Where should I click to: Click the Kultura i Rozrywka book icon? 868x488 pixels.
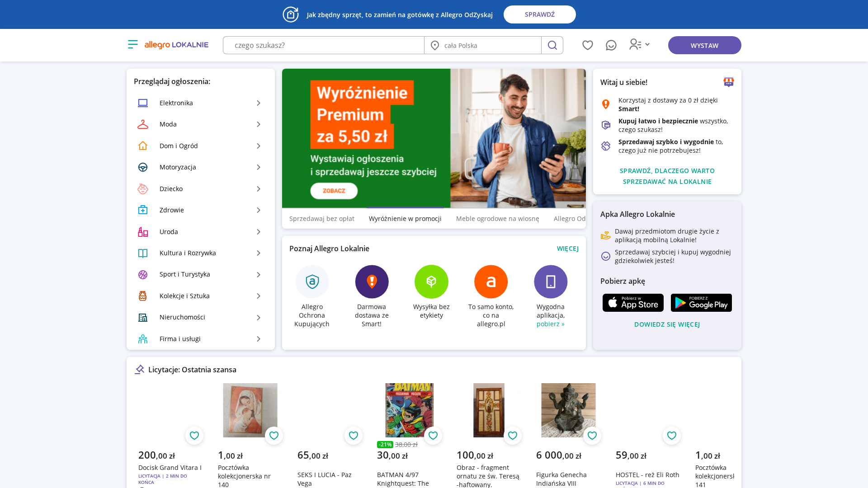(143, 253)
